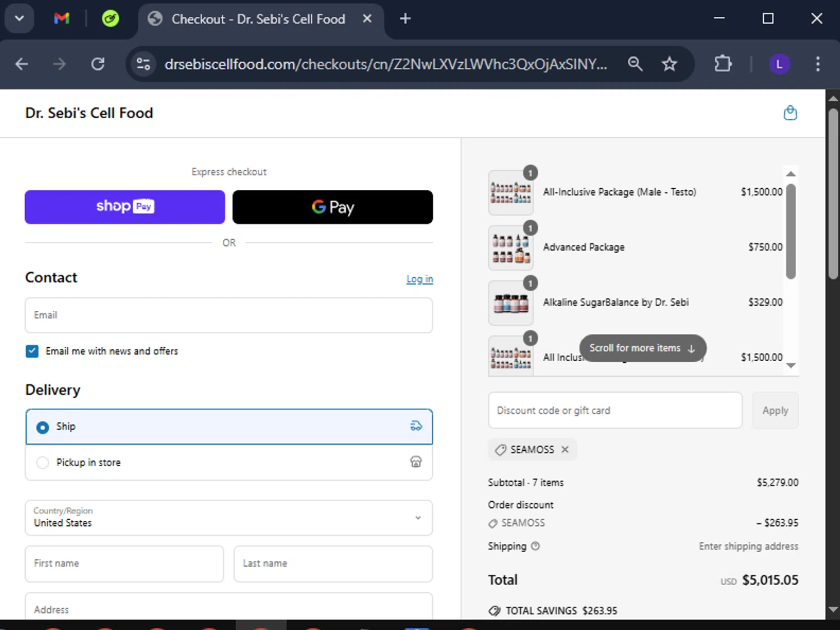Click the Apply discount button

click(x=775, y=410)
